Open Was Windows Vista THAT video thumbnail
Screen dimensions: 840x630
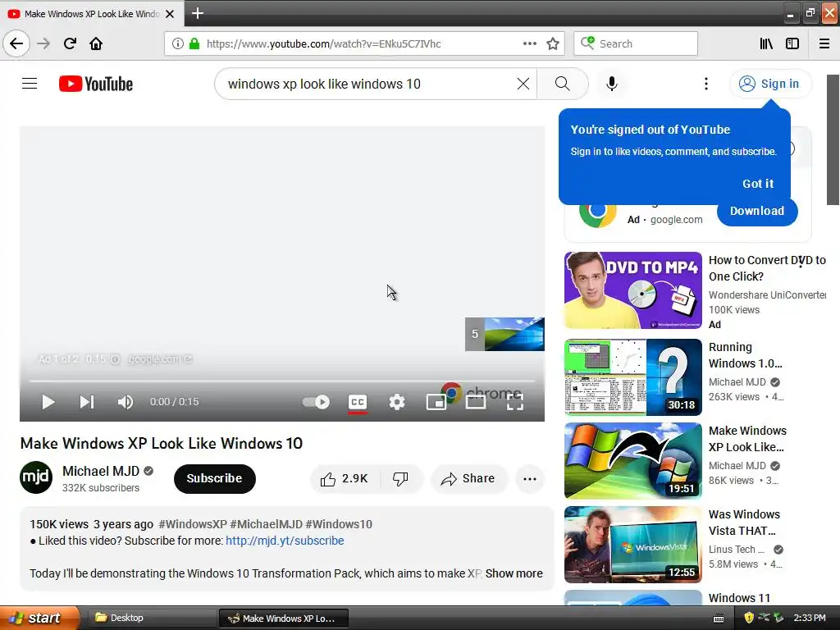point(632,545)
